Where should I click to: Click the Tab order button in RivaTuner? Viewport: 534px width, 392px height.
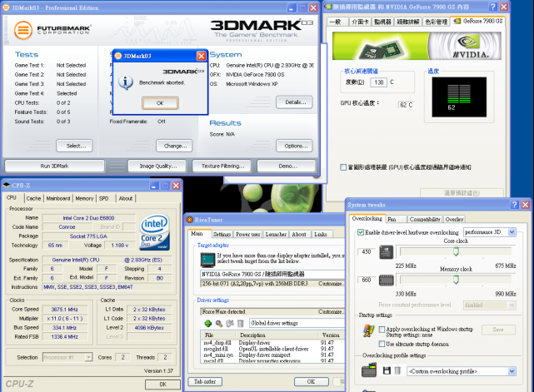(x=205, y=381)
